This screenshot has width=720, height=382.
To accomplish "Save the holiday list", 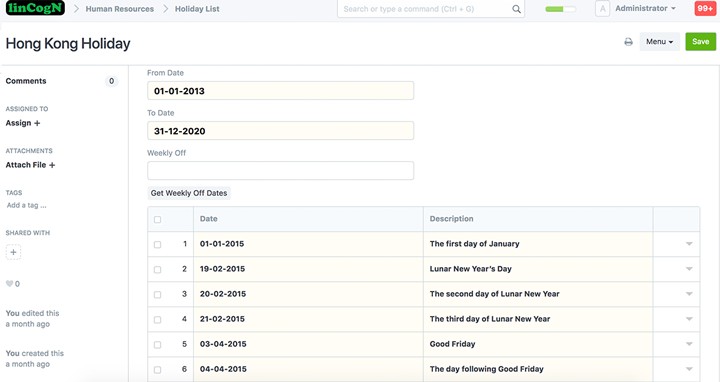I will coord(701,42).
